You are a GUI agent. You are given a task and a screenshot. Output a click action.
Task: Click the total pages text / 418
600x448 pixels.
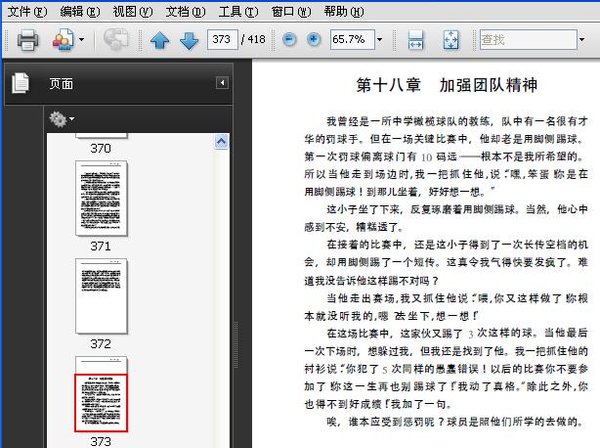point(253,39)
